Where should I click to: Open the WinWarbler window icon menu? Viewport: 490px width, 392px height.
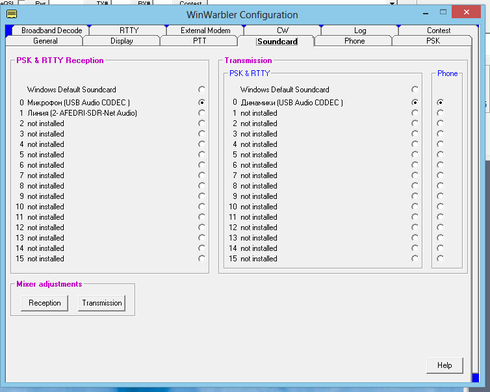tap(12, 14)
